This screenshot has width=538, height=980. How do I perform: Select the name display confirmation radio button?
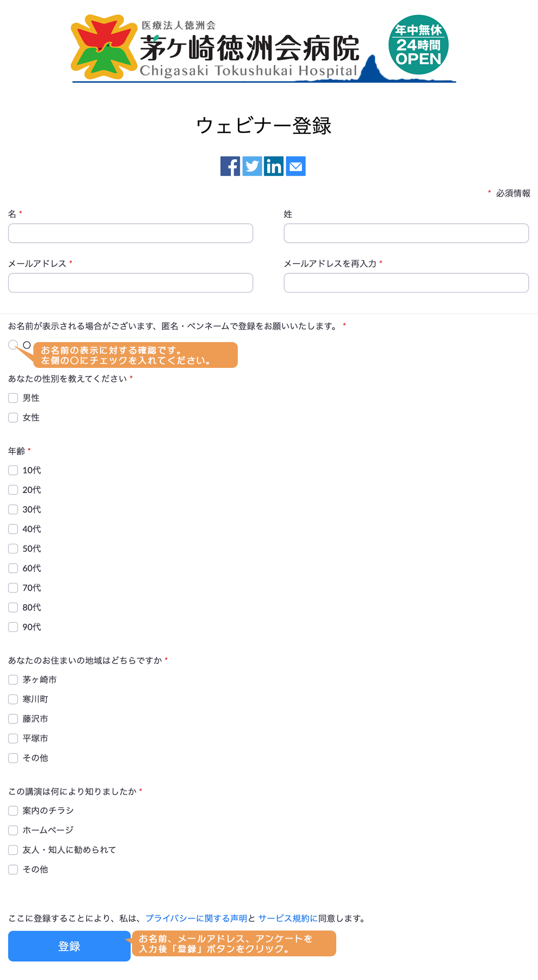(x=13, y=345)
